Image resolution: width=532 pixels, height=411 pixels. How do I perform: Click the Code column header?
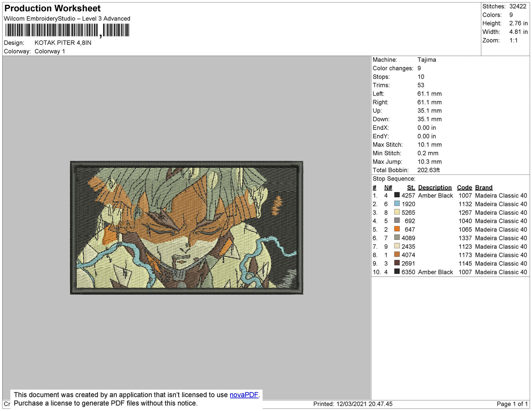click(x=464, y=187)
